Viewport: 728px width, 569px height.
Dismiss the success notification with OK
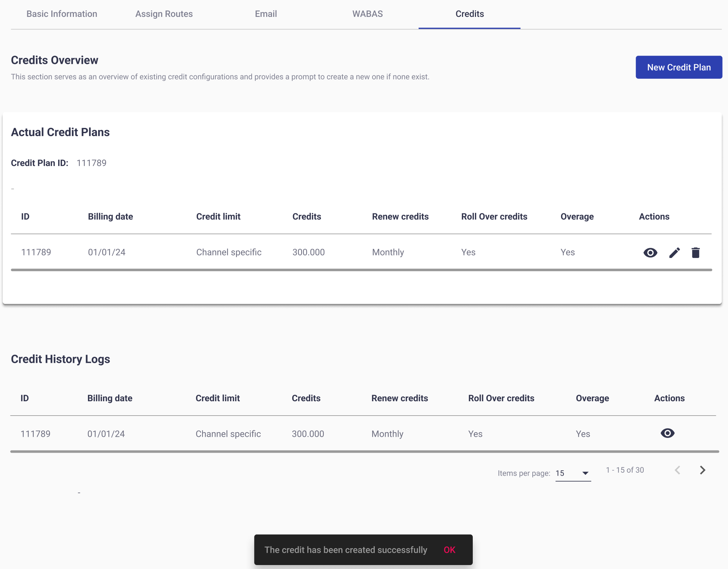(x=449, y=550)
